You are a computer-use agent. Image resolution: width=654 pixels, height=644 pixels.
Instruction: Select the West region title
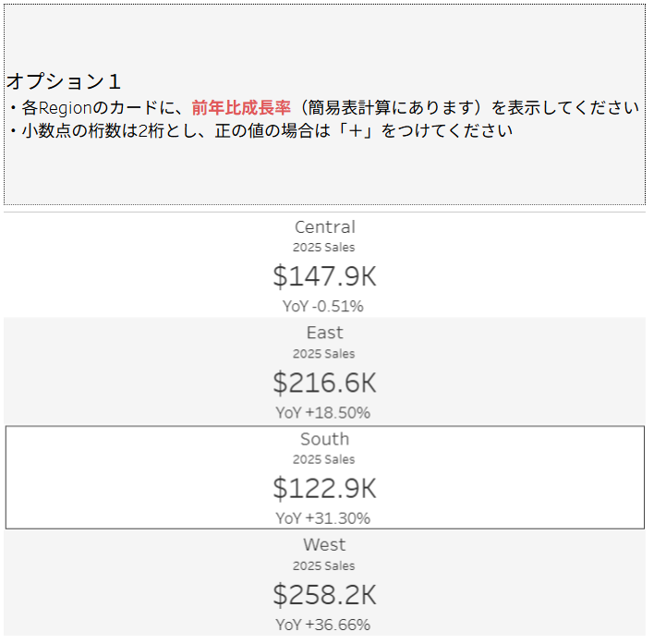[x=324, y=545]
